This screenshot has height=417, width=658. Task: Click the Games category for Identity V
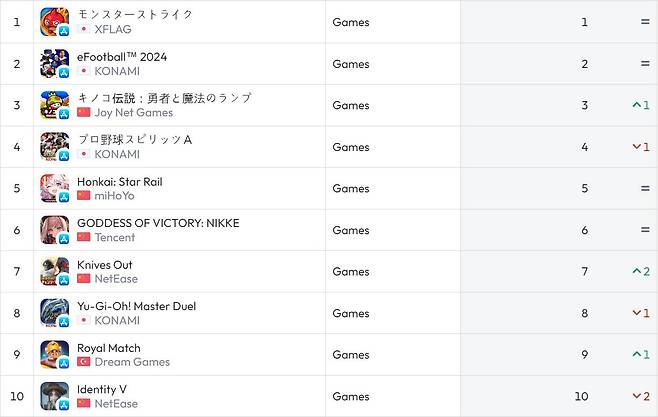[x=351, y=397]
